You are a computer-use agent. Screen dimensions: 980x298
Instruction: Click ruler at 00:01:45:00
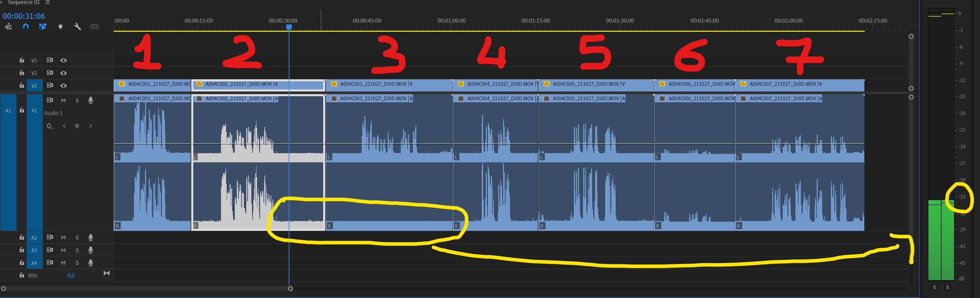tap(705, 21)
